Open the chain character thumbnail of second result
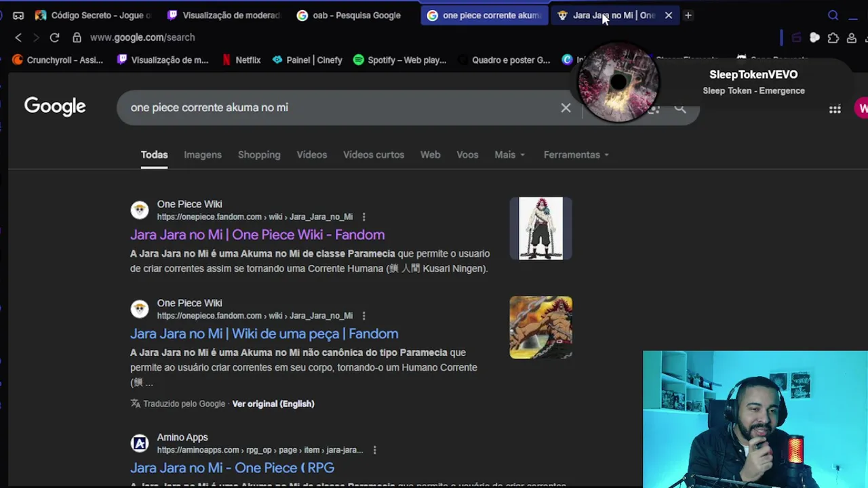 point(540,327)
